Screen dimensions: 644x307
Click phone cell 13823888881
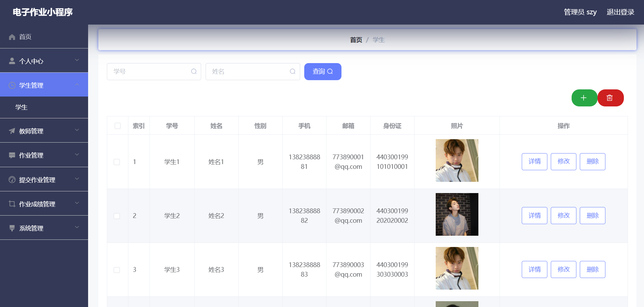tap(304, 162)
